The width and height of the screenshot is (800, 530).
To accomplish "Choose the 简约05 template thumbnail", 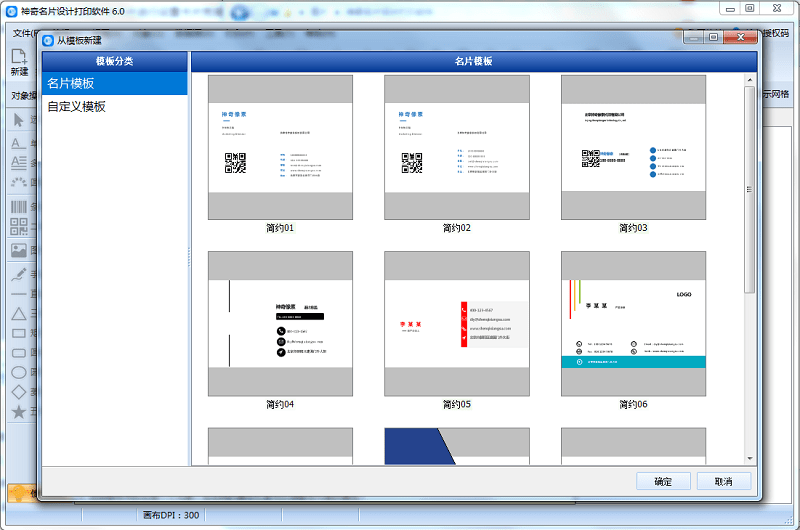I will (457, 323).
